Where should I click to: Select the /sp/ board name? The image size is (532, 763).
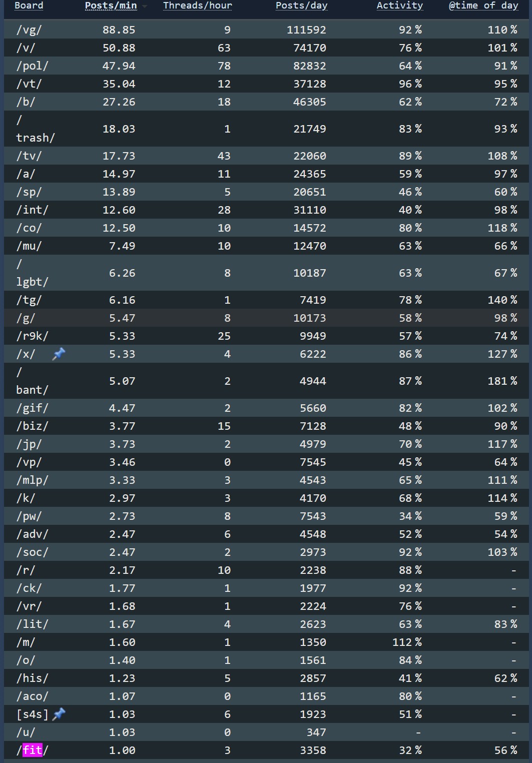29,192
